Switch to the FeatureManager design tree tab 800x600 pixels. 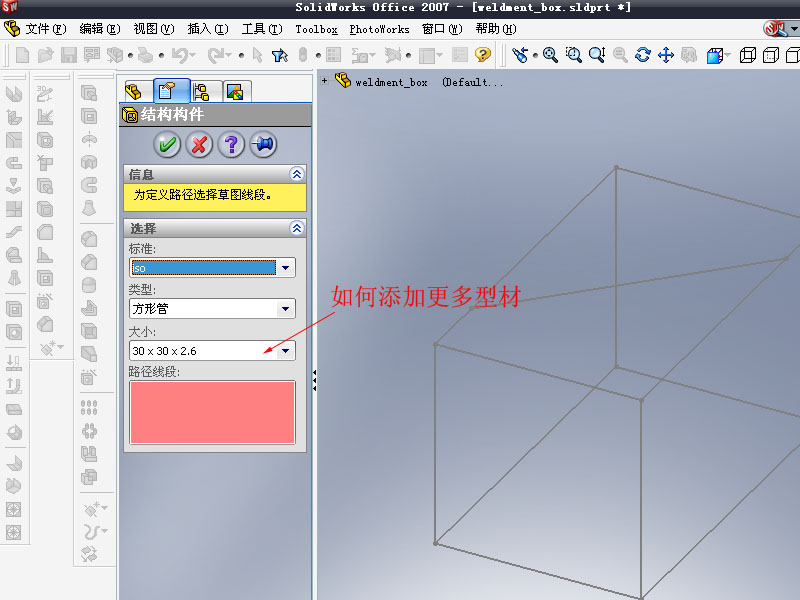click(134, 92)
